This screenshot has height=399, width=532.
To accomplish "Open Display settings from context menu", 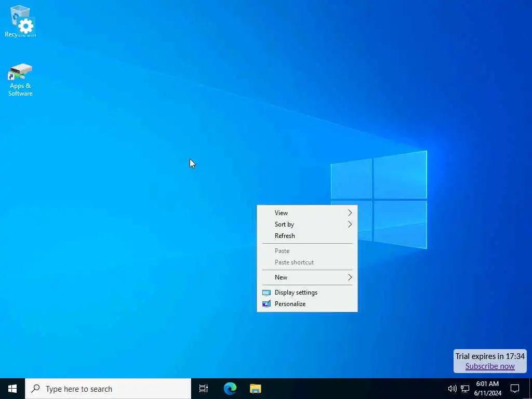I will [307, 292].
